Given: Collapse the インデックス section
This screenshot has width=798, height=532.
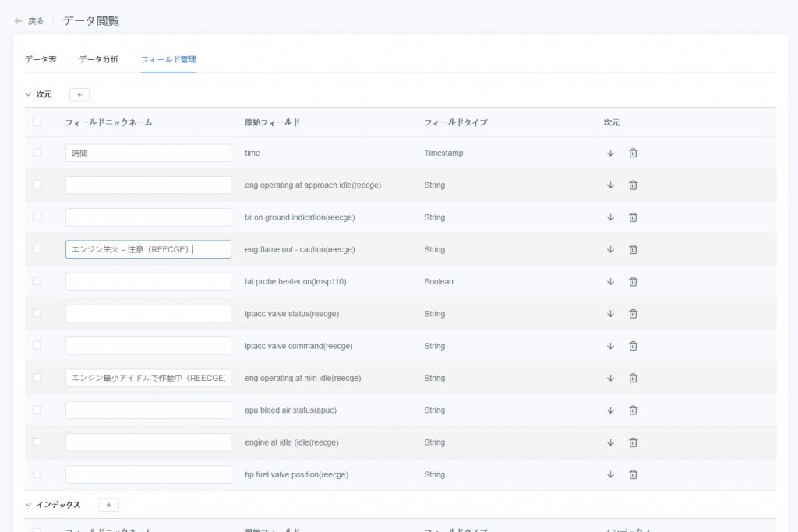Looking at the screenshot, I should [x=29, y=505].
